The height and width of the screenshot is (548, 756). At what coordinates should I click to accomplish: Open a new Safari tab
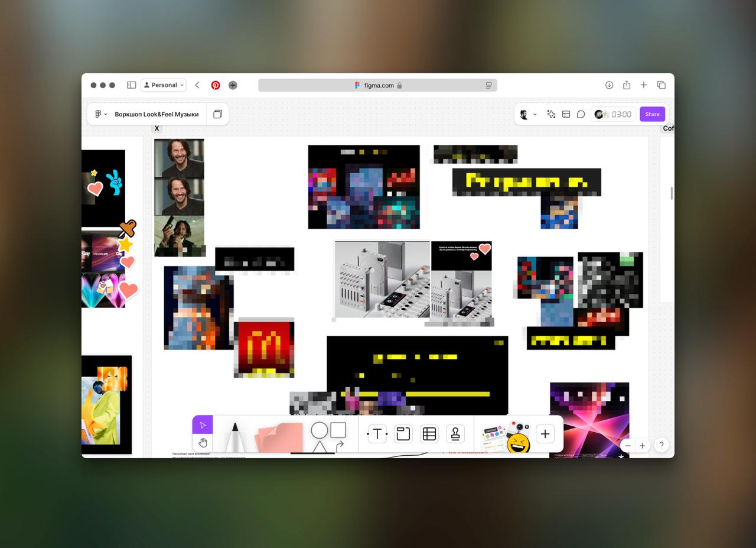pos(644,85)
